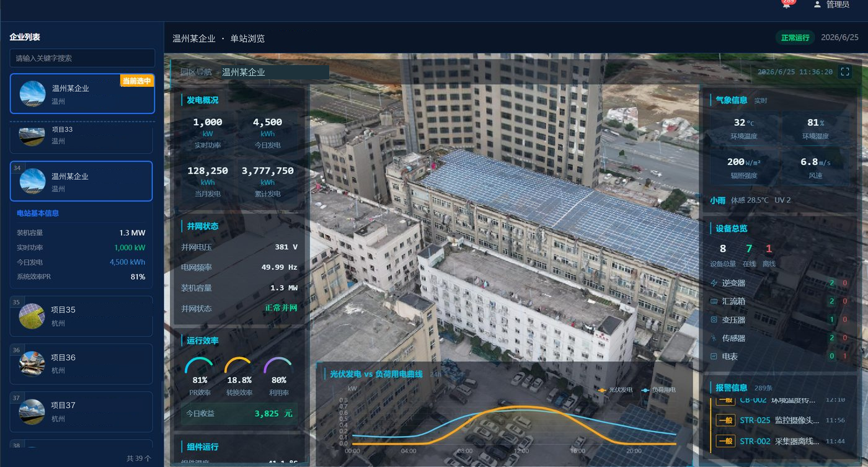Image resolution: width=868 pixels, height=467 pixels.
Task: Click the 32 ℃ 环境温度 reading
Action: (x=743, y=129)
